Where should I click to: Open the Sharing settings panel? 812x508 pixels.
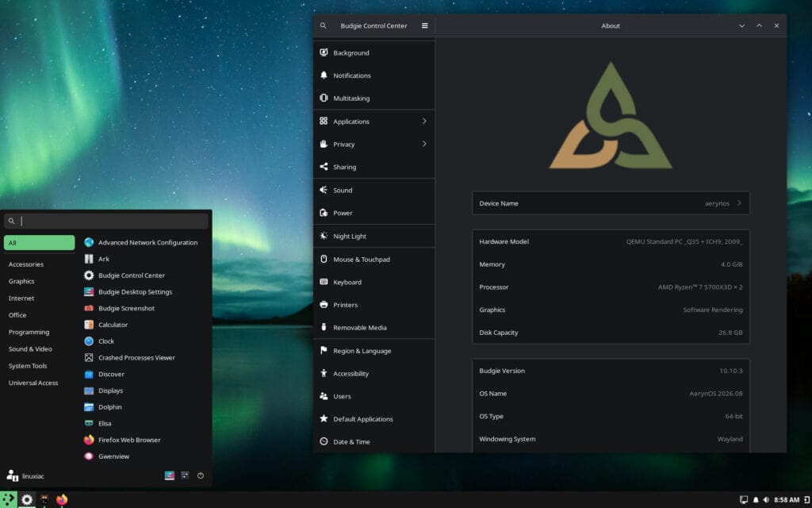[x=374, y=167]
